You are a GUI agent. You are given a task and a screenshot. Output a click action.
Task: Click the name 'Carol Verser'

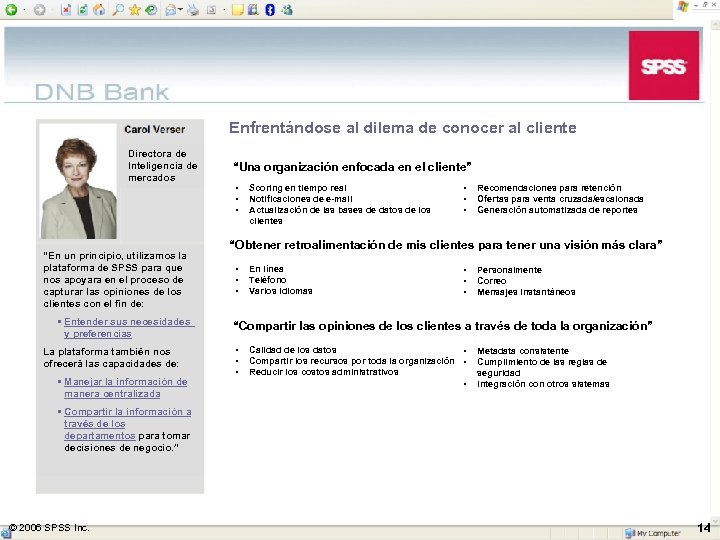[x=155, y=129]
